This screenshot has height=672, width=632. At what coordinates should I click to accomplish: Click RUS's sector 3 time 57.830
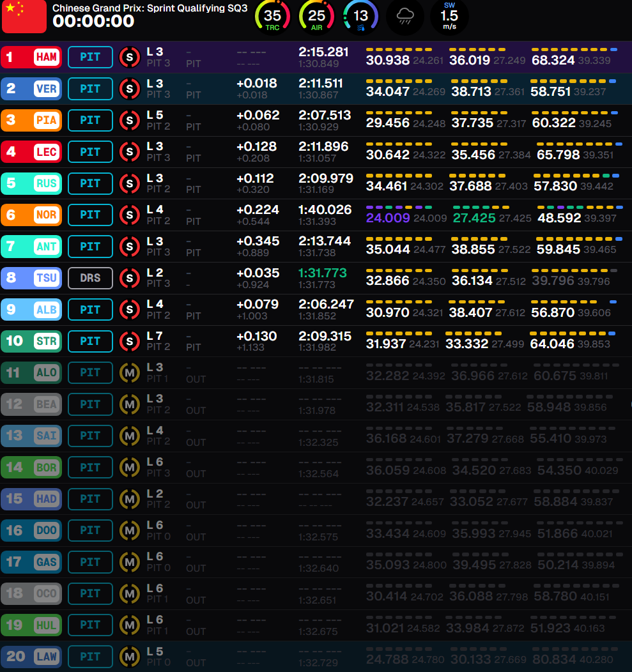[555, 187]
